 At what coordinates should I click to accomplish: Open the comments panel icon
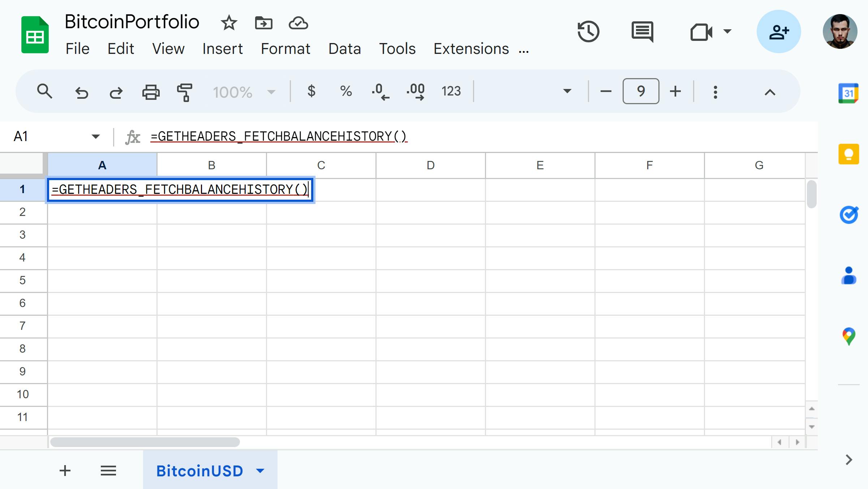(642, 31)
